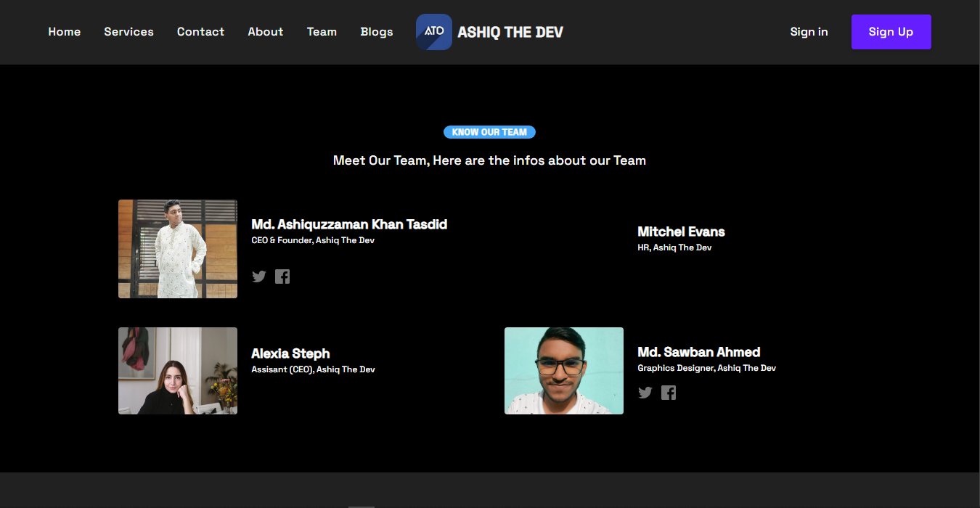The width and height of the screenshot is (980, 508).
Task: Click the Sign in link
Action: pyautogui.click(x=809, y=32)
